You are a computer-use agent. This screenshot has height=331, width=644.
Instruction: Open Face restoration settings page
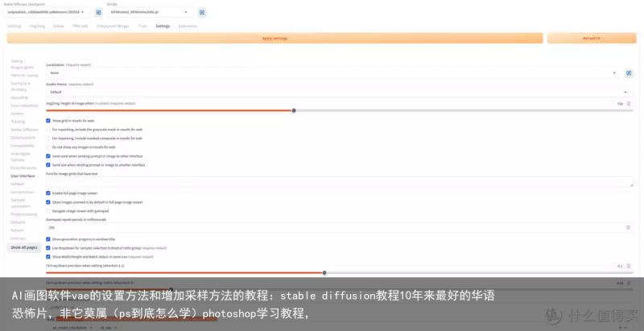(24, 106)
